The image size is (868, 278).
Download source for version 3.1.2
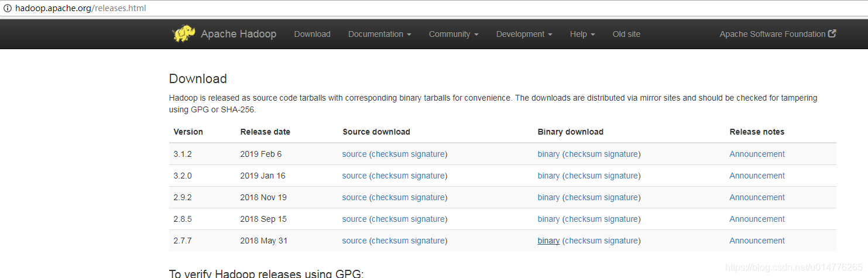click(354, 154)
